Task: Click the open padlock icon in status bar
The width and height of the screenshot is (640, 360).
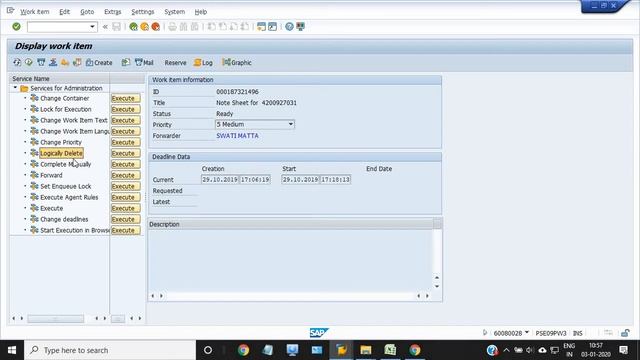Action: (x=625, y=333)
